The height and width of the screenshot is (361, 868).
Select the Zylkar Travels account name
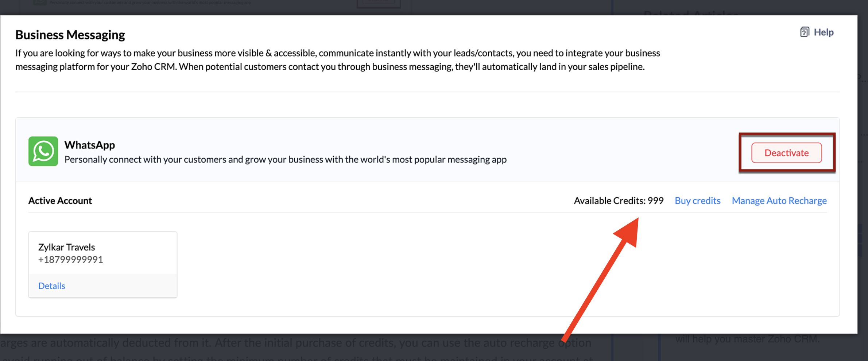(x=67, y=247)
